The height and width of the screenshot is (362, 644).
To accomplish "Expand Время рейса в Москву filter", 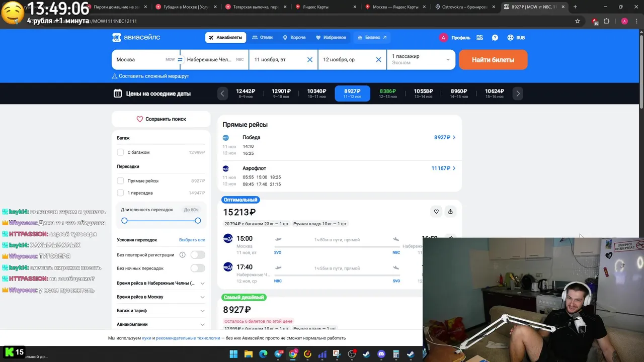I will point(161,297).
